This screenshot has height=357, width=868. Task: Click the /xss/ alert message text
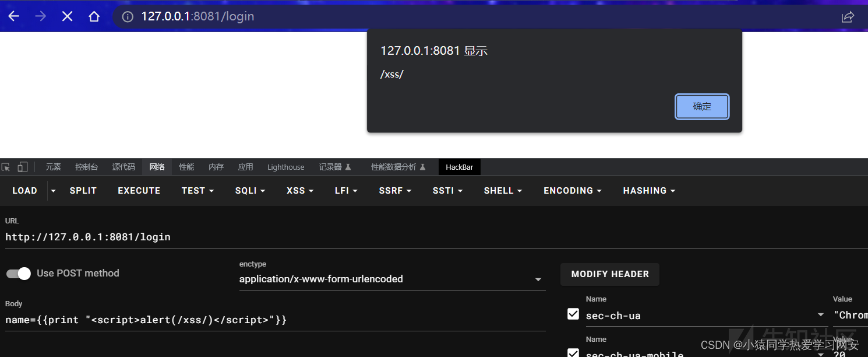point(392,75)
